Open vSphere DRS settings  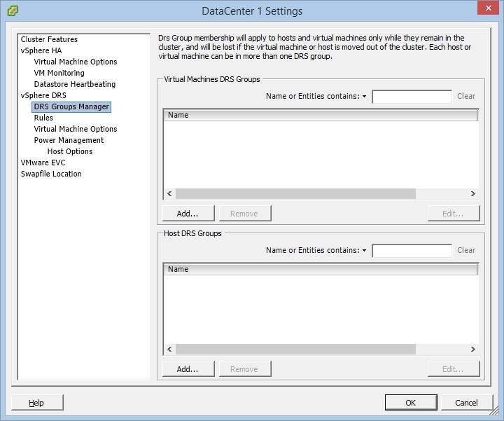click(x=43, y=95)
